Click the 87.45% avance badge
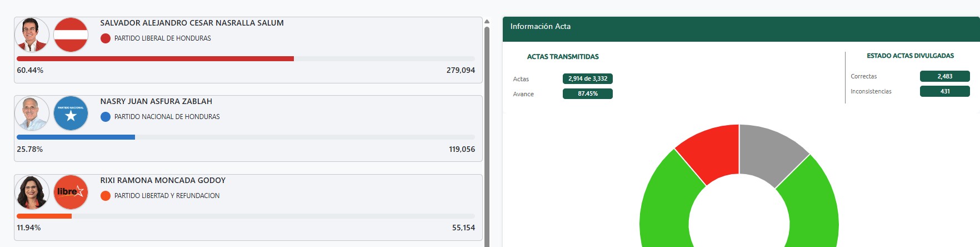 (587, 94)
